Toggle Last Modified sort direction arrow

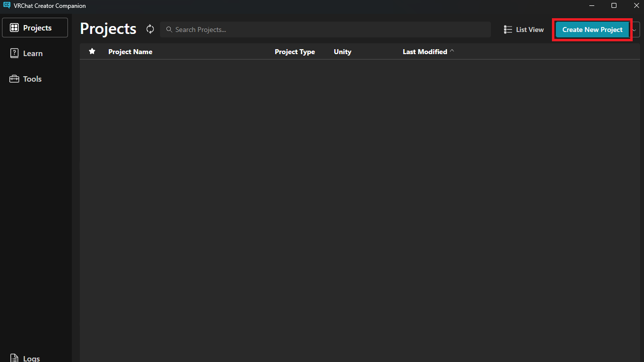point(452,51)
